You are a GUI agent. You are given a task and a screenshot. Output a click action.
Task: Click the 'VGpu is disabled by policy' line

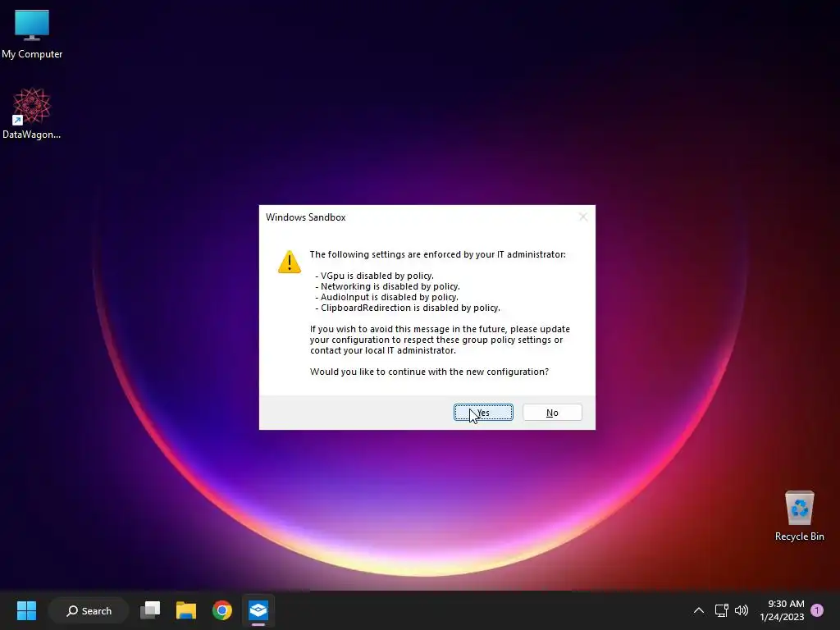[x=374, y=276]
